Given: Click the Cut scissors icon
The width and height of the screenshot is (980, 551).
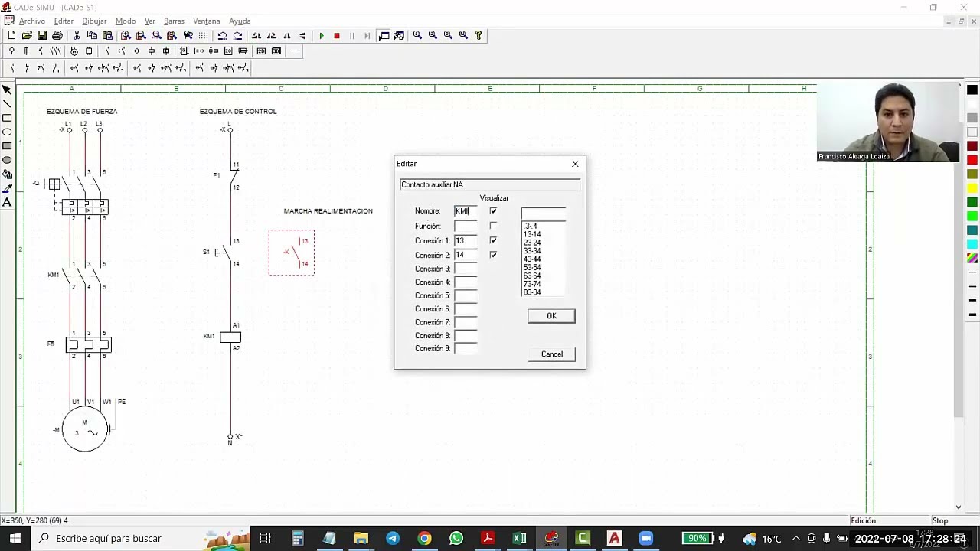Looking at the screenshot, I should point(77,35).
